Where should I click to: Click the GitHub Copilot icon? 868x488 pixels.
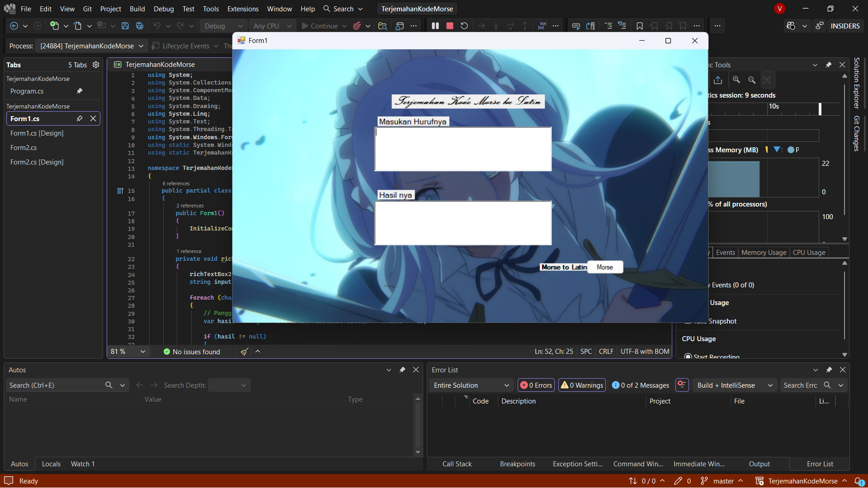[791, 26]
